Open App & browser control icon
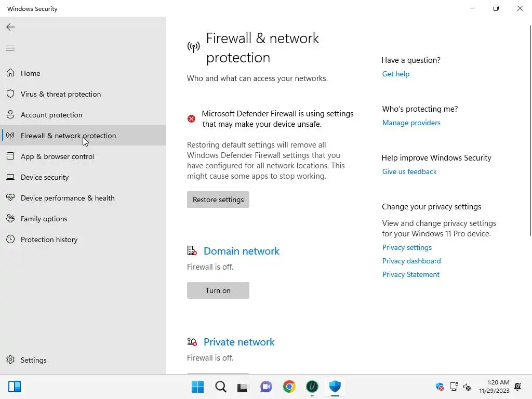 click(10, 156)
